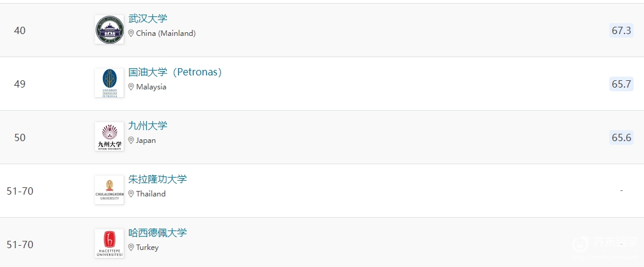Click location pin next to Thailand

(x=131, y=193)
